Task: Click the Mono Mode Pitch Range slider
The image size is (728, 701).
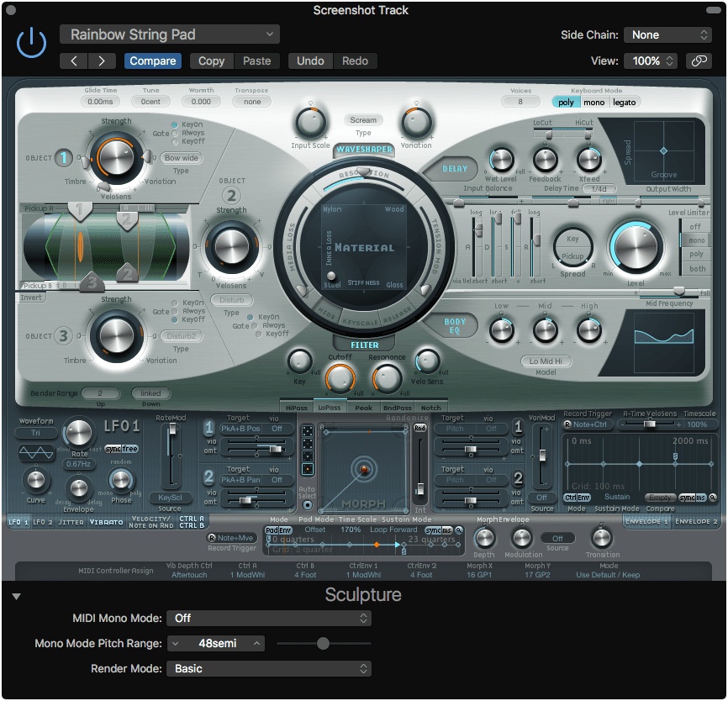Action: 323,644
